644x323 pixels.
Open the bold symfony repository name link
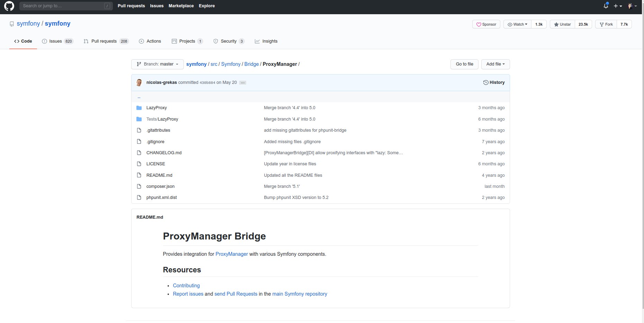[57, 24]
